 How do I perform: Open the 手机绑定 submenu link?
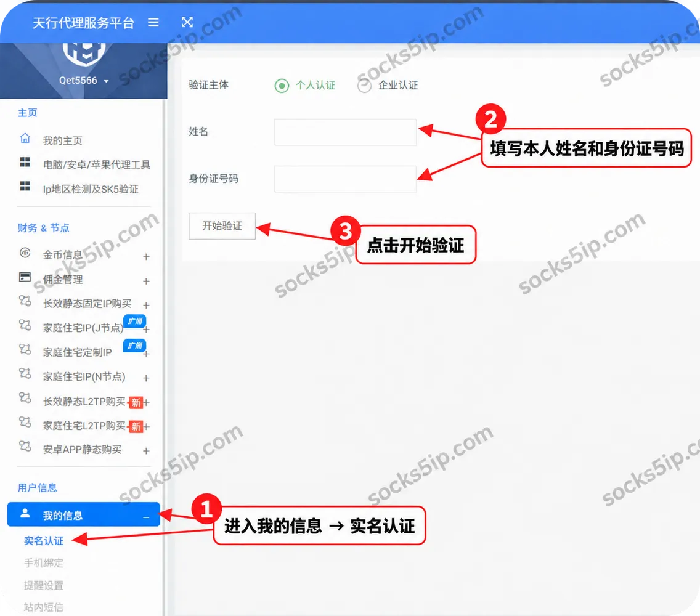click(44, 563)
